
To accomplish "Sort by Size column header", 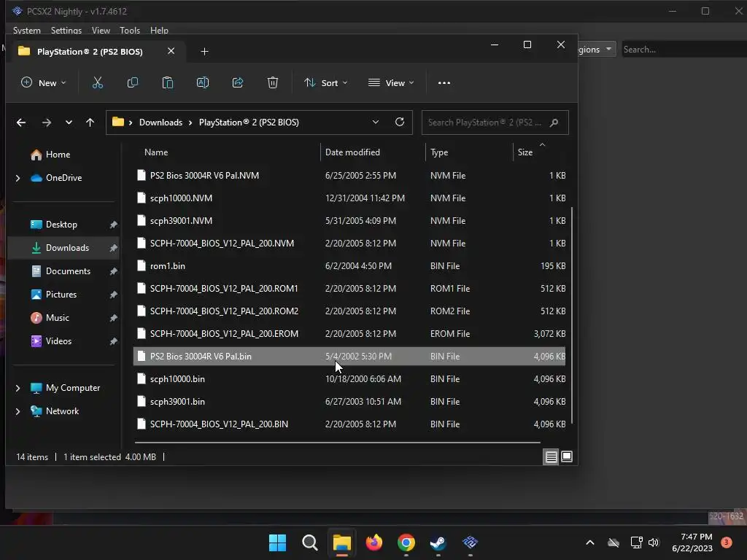I will (x=525, y=152).
